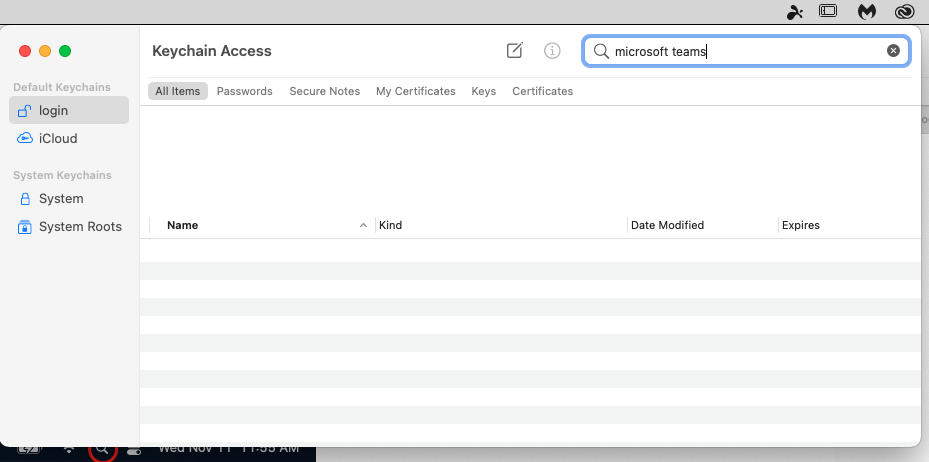The width and height of the screenshot is (929, 462).
Task: Open Malwarebytes menu bar icon
Action: tap(867, 12)
